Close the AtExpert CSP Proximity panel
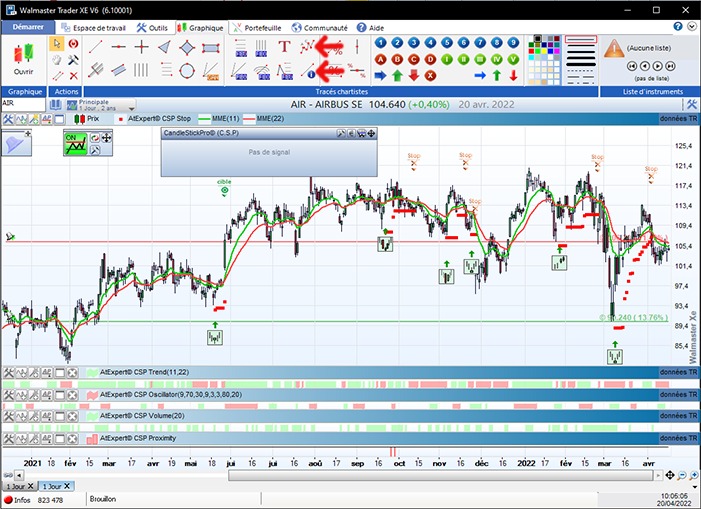The image size is (701, 509). pyautogui.click(x=72, y=439)
